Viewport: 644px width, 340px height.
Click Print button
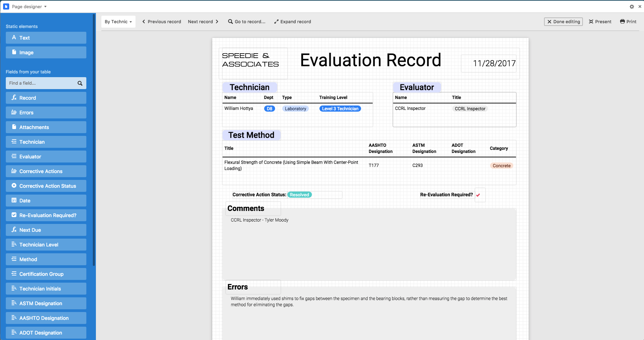[x=628, y=22]
